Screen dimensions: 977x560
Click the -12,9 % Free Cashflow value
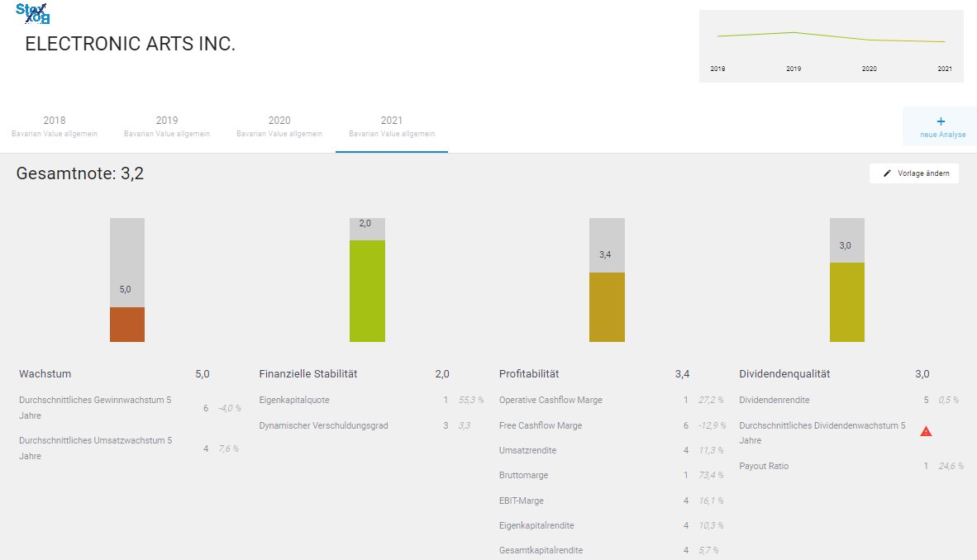(x=712, y=425)
